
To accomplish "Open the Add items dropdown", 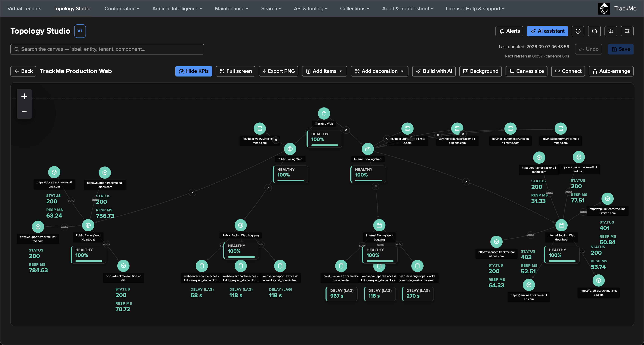I will click(324, 71).
